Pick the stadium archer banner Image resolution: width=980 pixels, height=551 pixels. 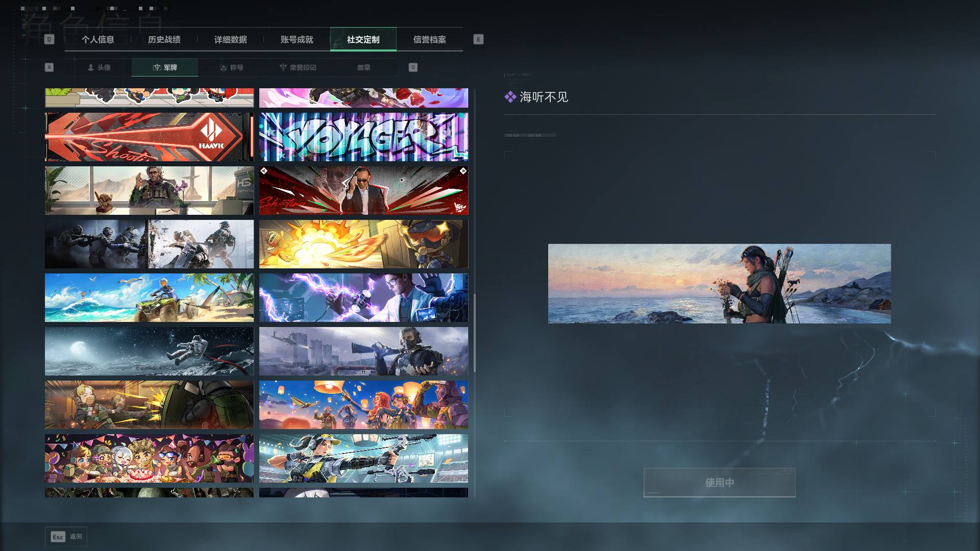(x=363, y=459)
